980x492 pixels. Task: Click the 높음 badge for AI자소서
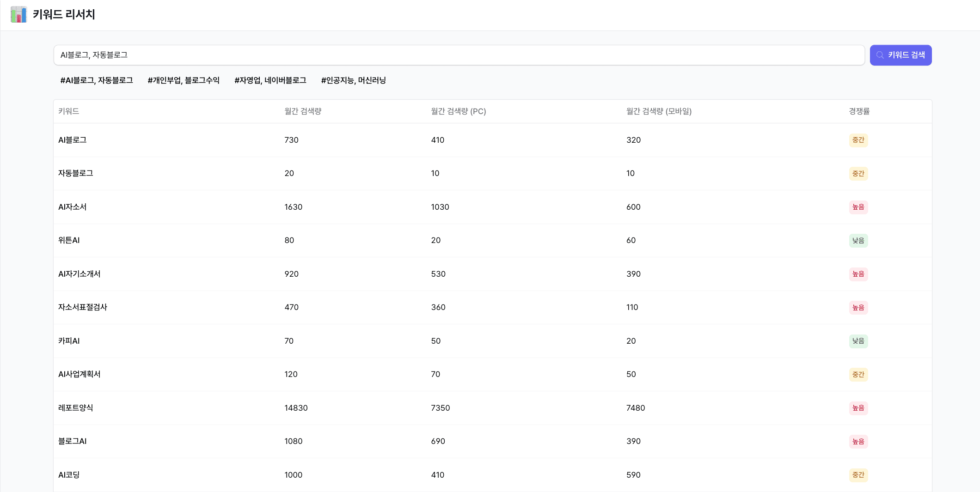coord(858,207)
